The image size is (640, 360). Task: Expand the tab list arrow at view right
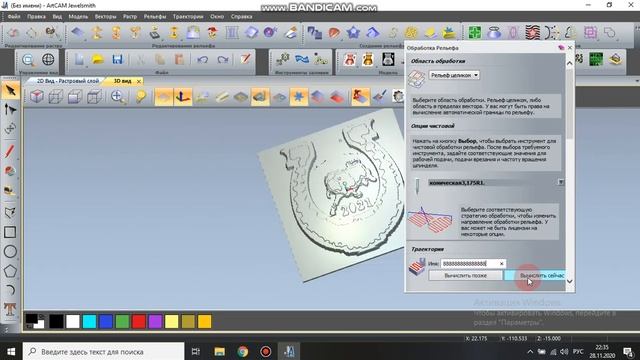pyautogui.click(x=637, y=81)
